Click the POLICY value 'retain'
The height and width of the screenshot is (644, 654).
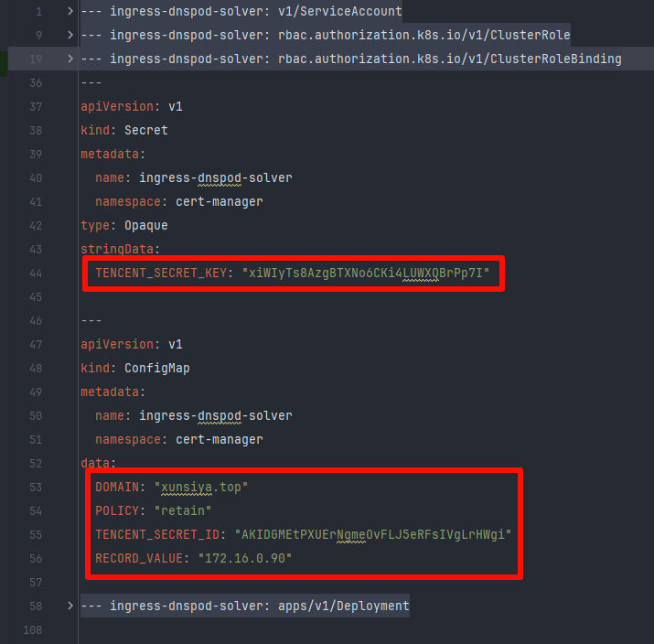183,511
